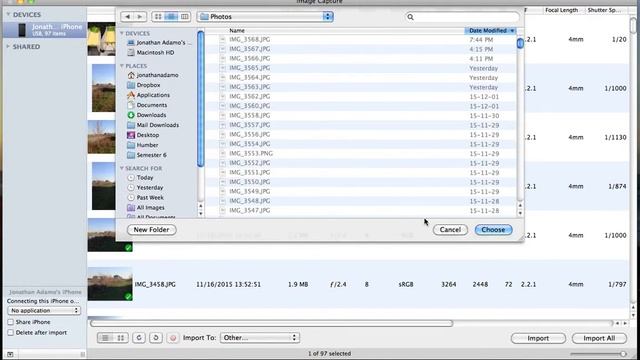
Task: Collapse Image Capture DEVICES section
Action: point(8,14)
